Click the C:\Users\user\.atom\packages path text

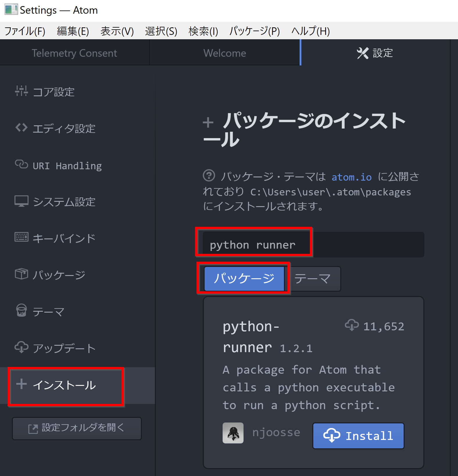tap(331, 192)
